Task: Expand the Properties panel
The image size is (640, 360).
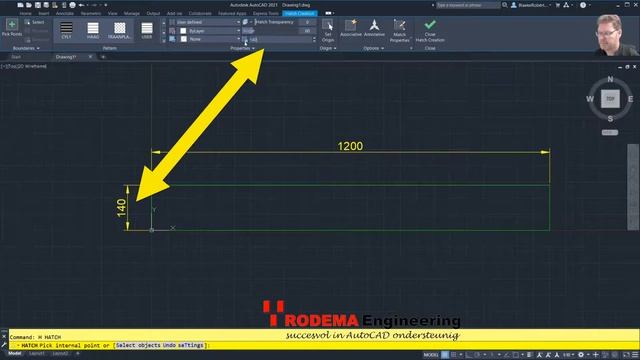Action: (x=242, y=48)
